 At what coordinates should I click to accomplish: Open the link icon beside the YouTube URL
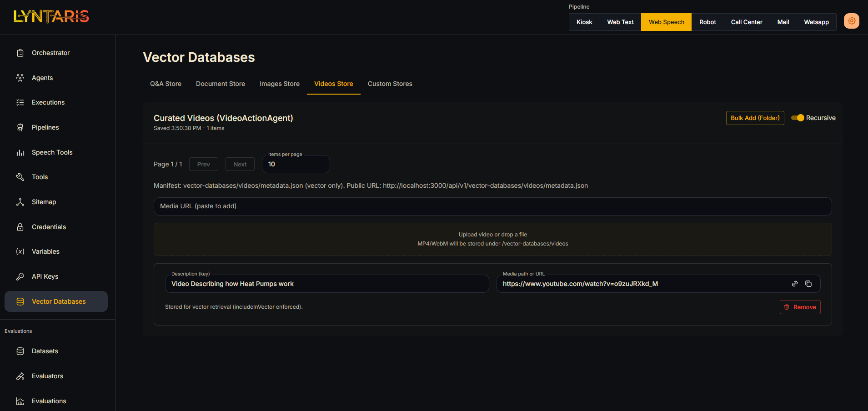(x=795, y=284)
